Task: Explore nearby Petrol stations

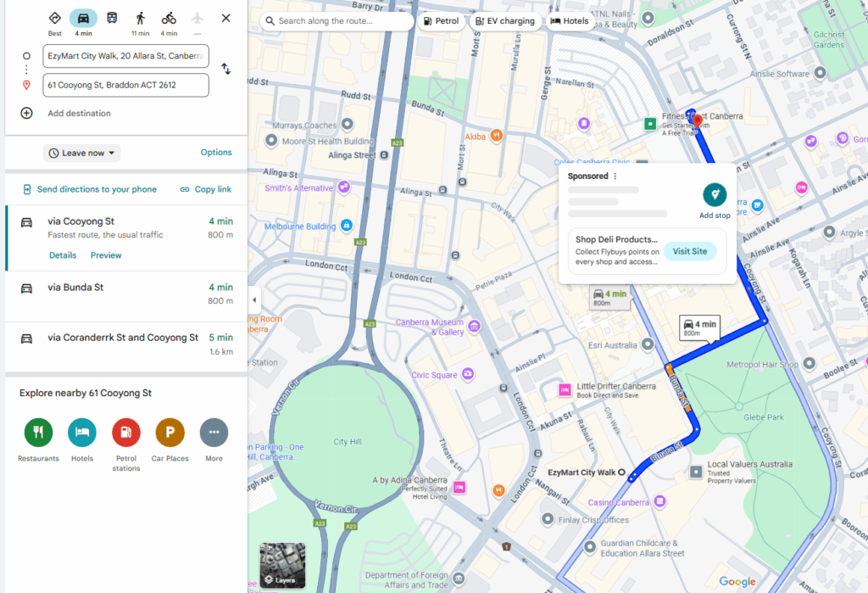Action: (x=126, y=433)
